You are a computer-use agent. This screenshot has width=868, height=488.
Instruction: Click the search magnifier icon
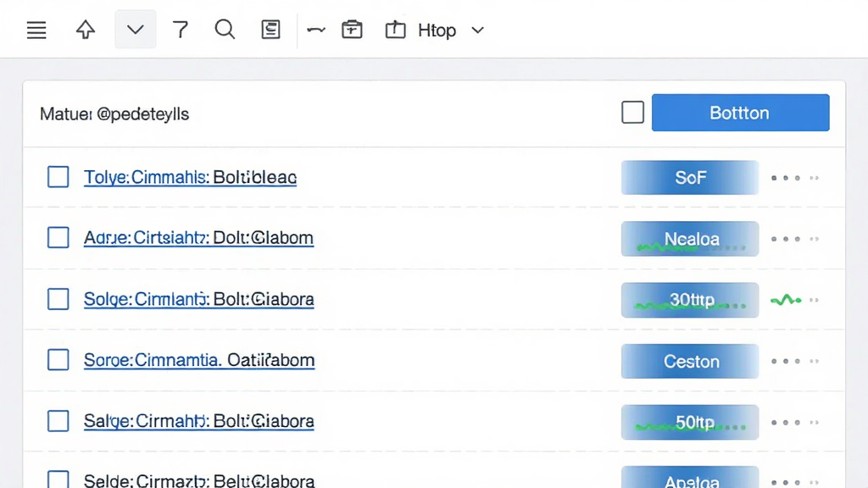[225, 30]
